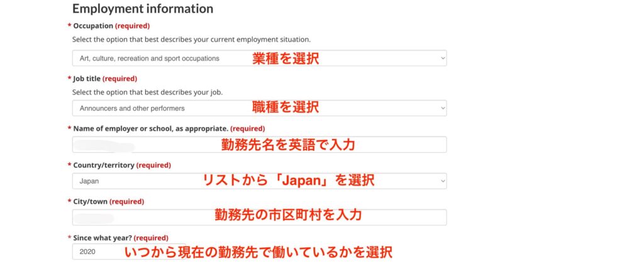This screenshot has width=644, height=266.
Task: Select the Job title (required) label
Action: pyautogui.click(x=105, y=79)
